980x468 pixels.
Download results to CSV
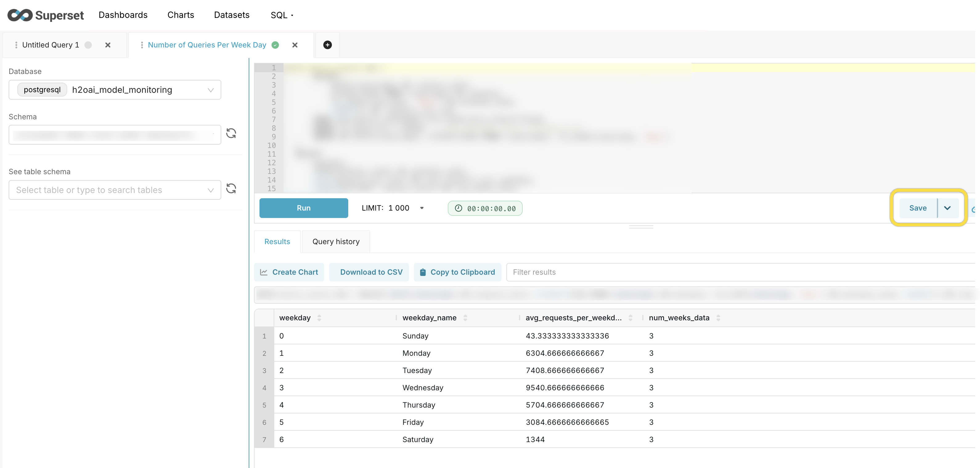369,272
